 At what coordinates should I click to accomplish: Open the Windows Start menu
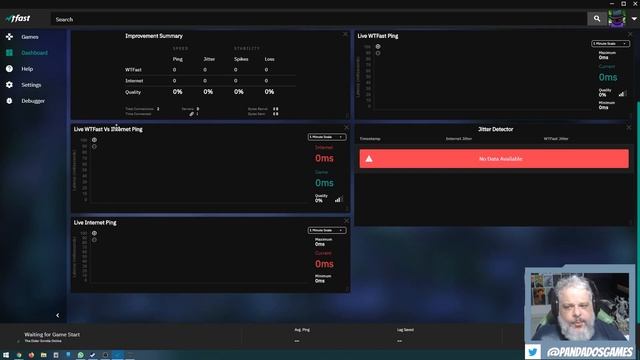(6, 355)
